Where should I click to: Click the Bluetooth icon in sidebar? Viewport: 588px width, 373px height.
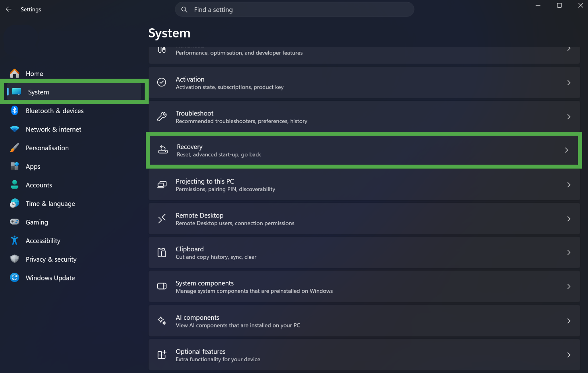[x=15, y=110]
